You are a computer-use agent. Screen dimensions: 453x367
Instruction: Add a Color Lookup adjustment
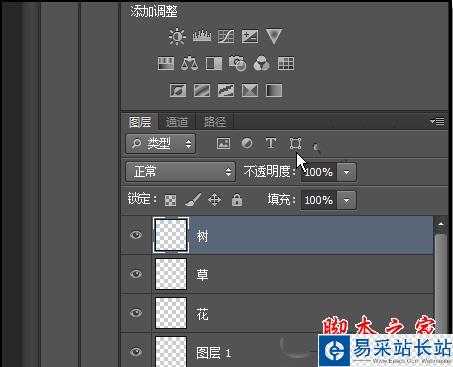click(286, 63)
